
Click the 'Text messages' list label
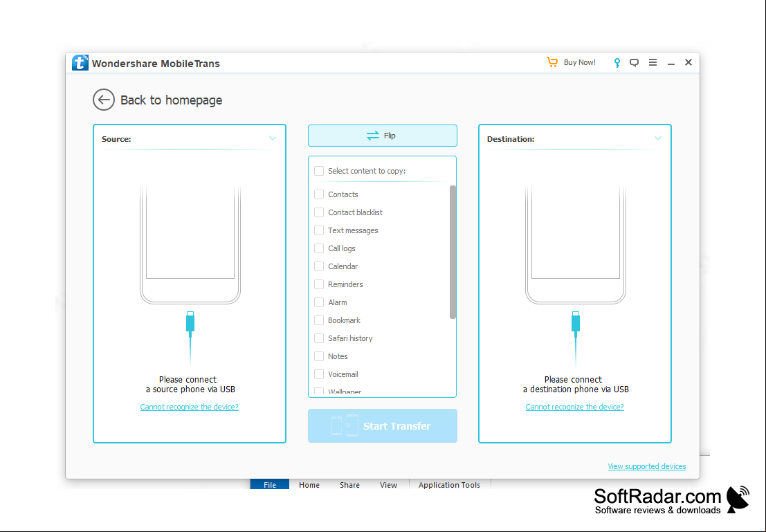(x=353, y=230)
